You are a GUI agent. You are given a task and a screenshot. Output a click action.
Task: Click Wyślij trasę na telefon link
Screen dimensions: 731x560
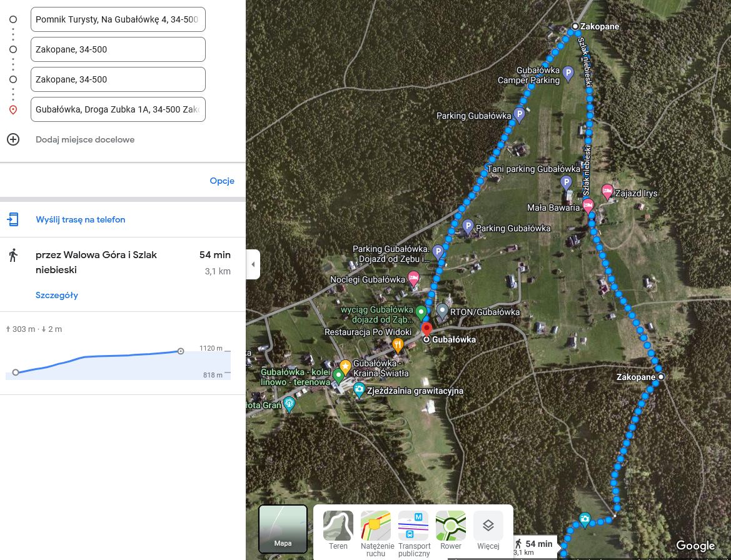tap(81, 219)
